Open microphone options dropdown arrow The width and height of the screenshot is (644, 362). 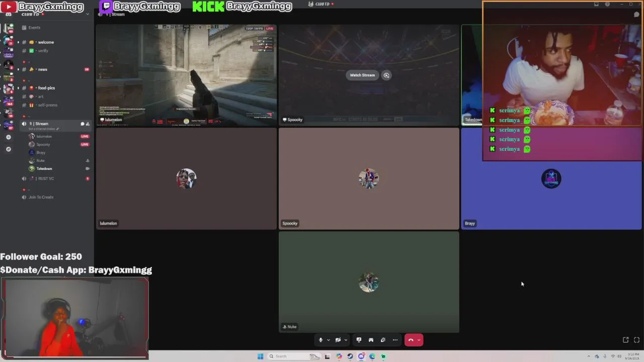coord(328,340)
